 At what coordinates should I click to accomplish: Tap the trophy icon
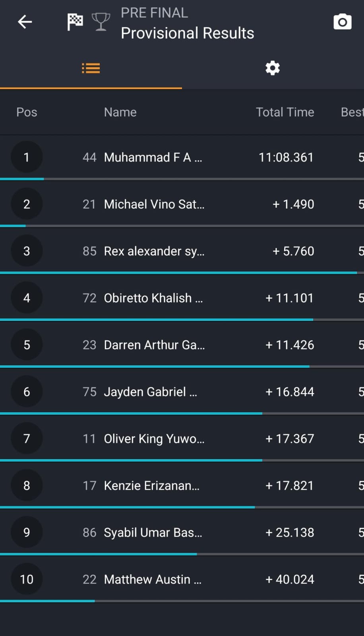pyautogui.click(x=101, y=22)
